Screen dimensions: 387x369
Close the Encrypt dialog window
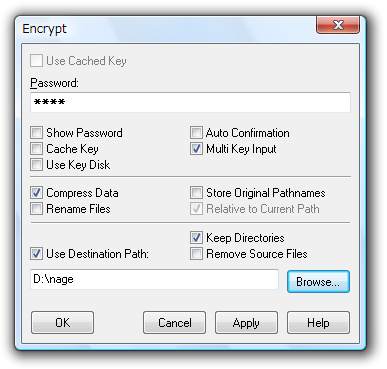pos(338,25)
